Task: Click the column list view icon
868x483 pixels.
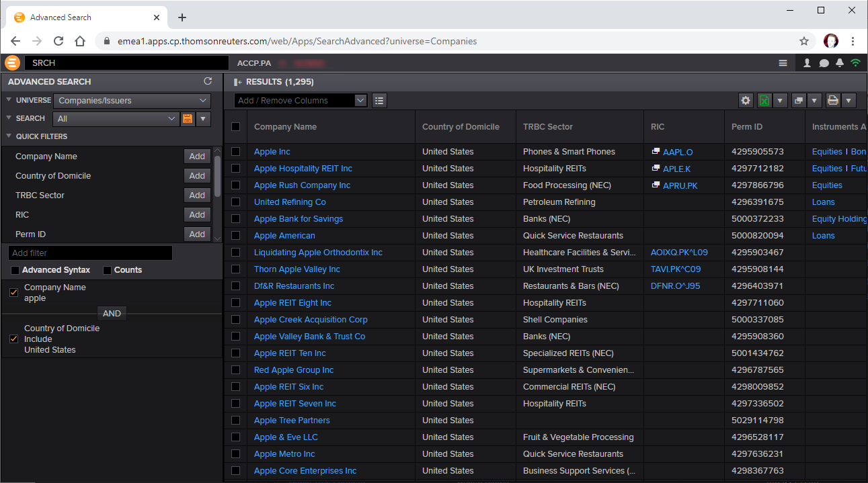Action: click(x=379, y=101)
